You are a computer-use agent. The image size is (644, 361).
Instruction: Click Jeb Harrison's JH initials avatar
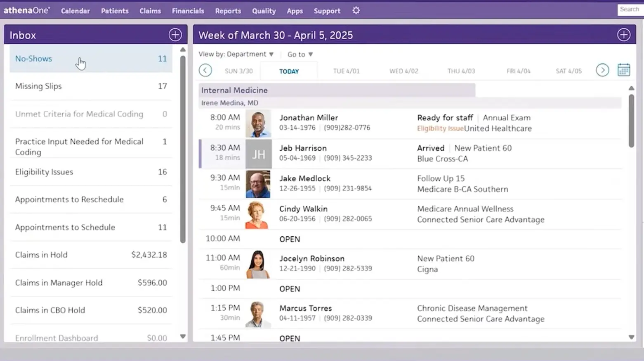click(x=258, y=154)
